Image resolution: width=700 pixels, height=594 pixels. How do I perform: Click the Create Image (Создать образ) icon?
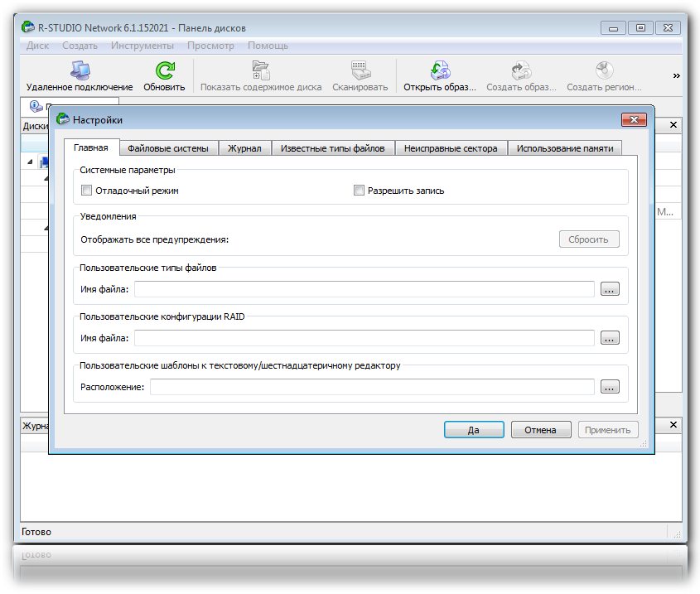(x=521, y=71)
